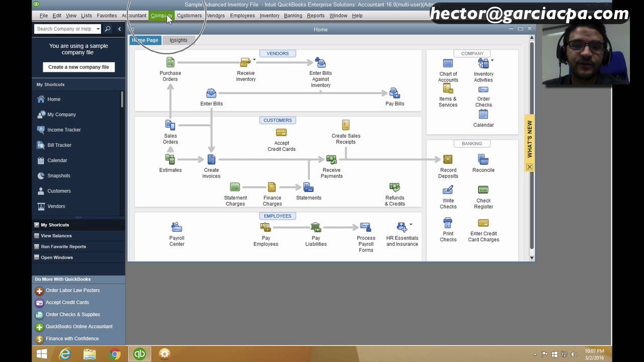Open Bill Tracker shortcut
This screenshot has width=644, height=362.
(59, 145)
